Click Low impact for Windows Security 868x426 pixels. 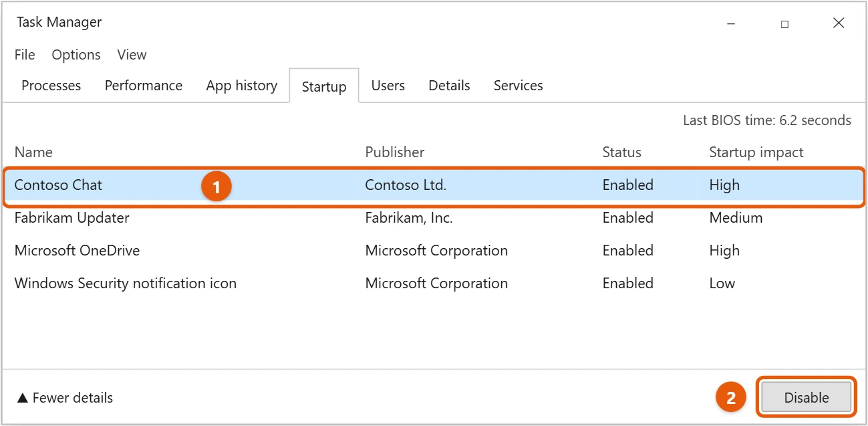(722, 284)
